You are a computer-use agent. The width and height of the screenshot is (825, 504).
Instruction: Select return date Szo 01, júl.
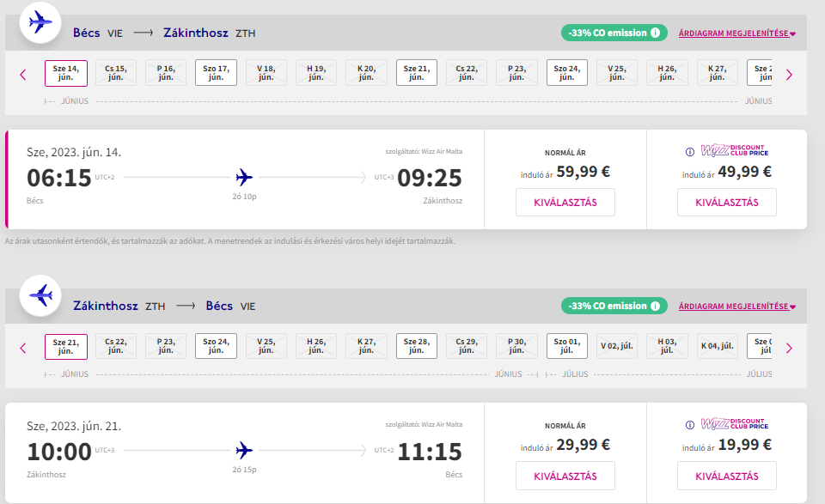(566, 346)
